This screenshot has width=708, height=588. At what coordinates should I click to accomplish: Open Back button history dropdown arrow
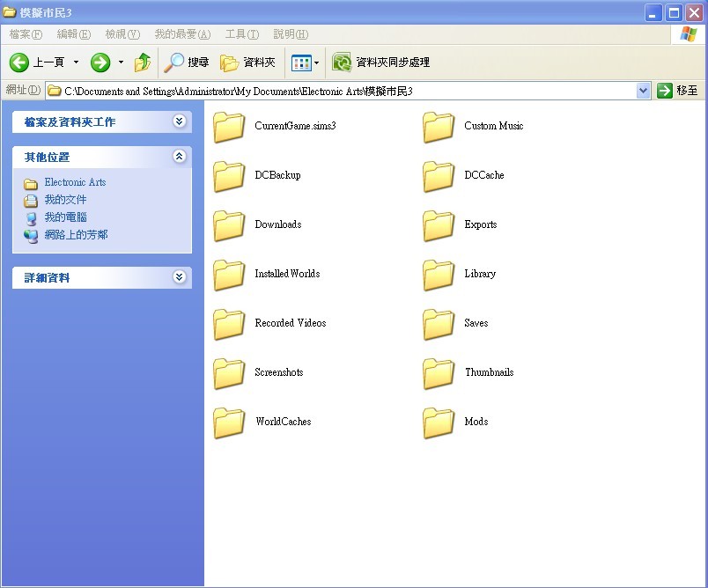pyautogui.click(x=77, y=62)
